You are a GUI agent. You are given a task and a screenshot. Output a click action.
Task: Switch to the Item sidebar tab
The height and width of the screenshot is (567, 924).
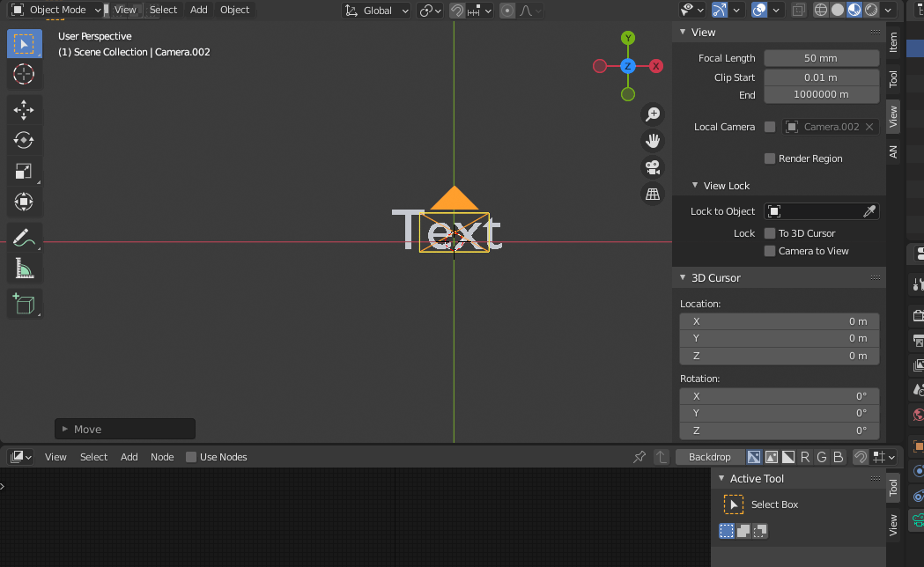click(x=893, y=41)
